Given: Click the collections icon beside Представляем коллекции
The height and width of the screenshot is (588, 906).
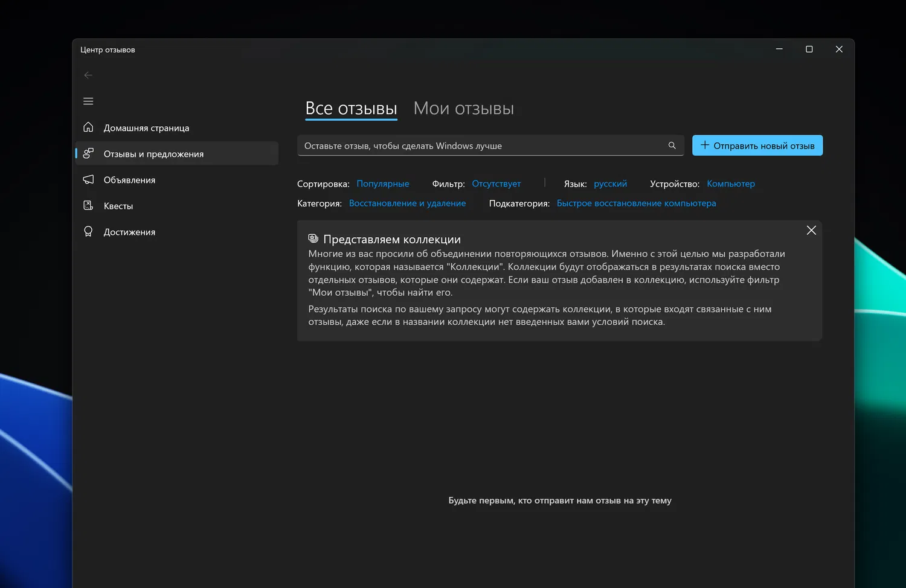Looking at the screenshot, I should [313, 238].
